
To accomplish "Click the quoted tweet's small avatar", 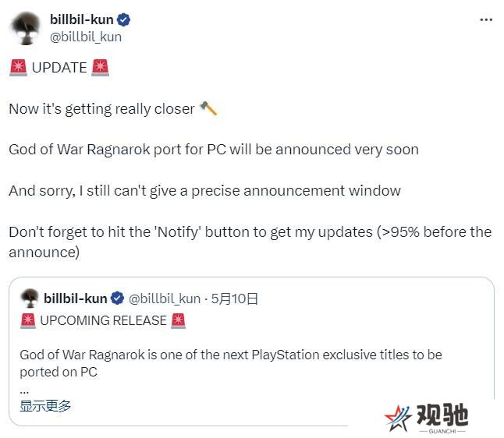I will coord(30,298).
